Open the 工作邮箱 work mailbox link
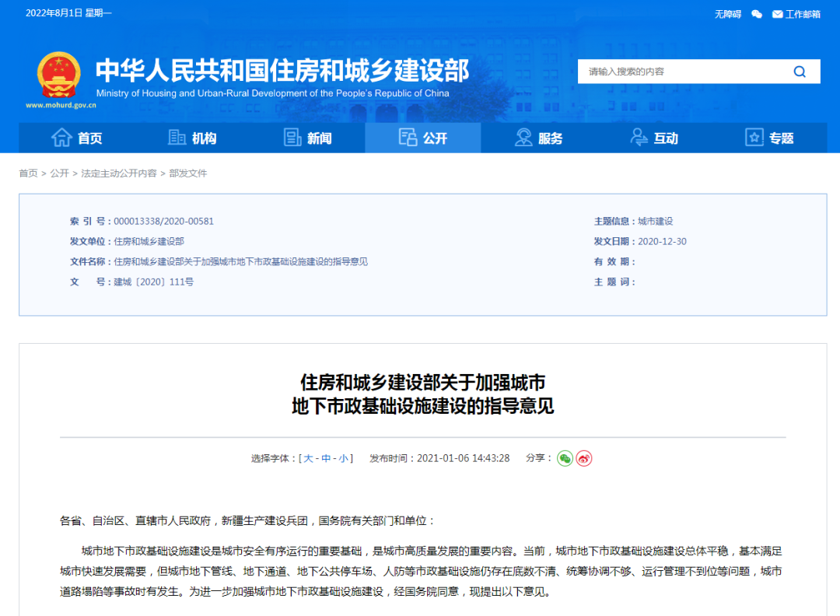This screenshot has width=840, height=616. (x=796, y=14)
